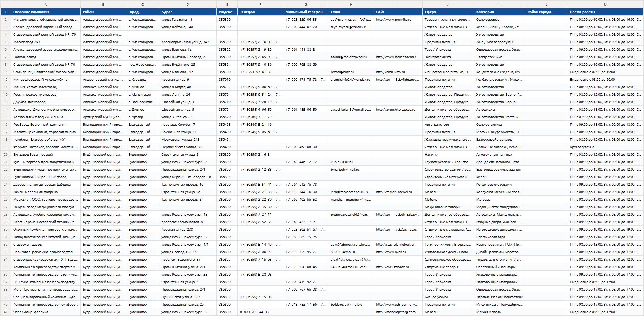Click index cell '356570'
The width and height of the screenshot is (644, 322).
pos(227,117)
